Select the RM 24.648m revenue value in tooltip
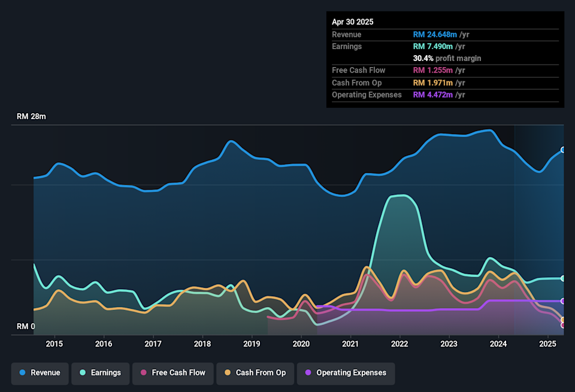575x392 pixels. (435, 35)
